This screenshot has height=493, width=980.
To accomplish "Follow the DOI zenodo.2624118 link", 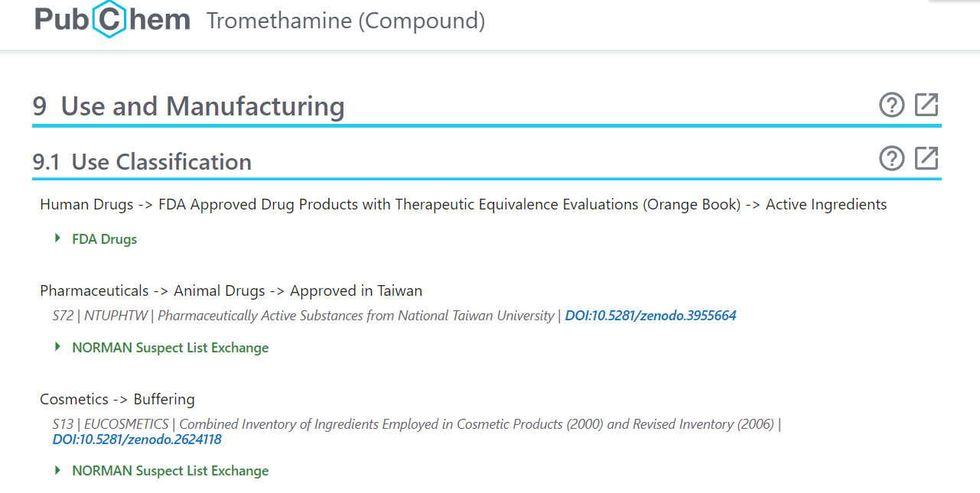I will tap(137, 439).
